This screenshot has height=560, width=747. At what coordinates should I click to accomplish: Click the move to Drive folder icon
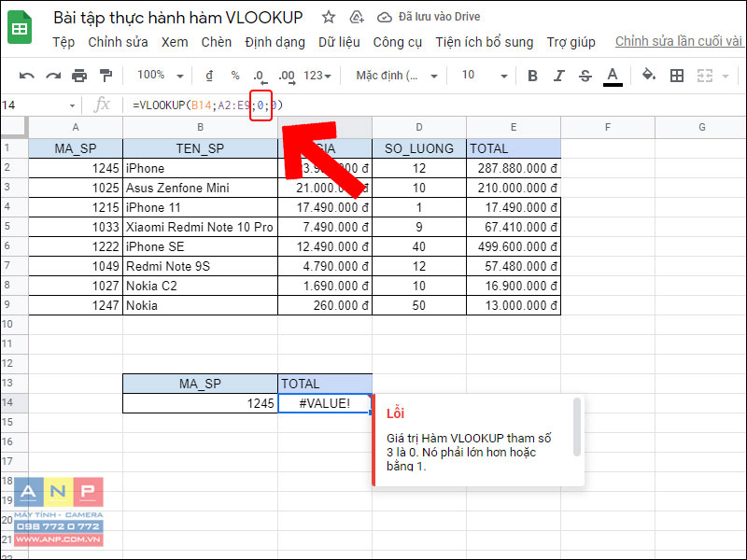tap(357, 18)
